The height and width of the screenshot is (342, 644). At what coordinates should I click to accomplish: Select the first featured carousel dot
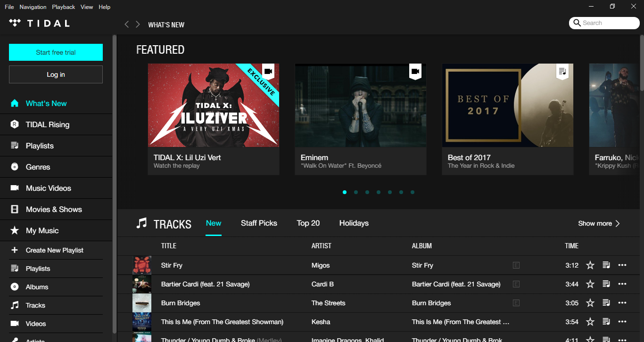tap(345, 192)
